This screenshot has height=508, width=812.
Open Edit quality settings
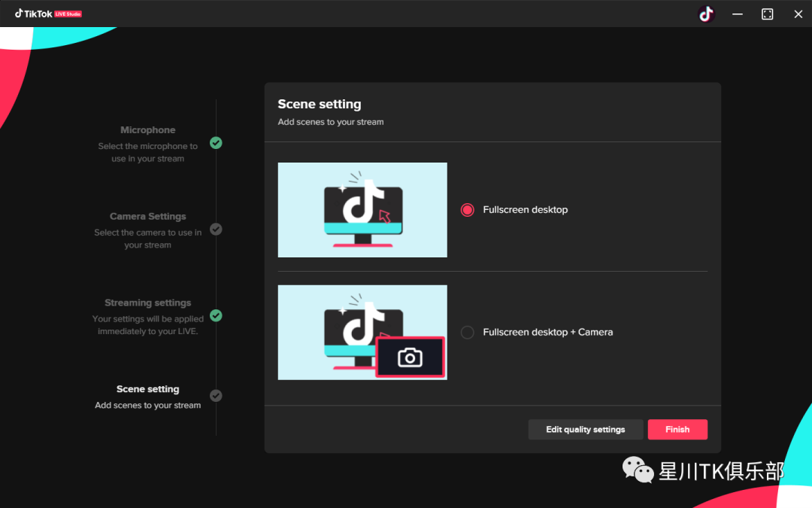point(585,429)
